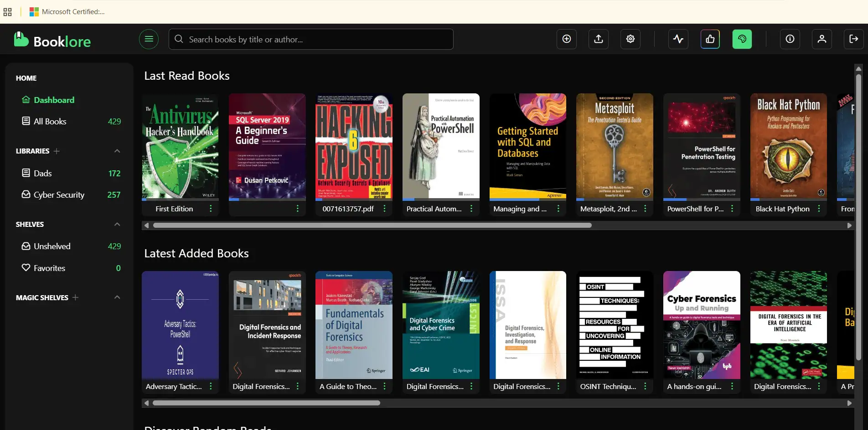Click the Booklore logo
868x430 pixels.
52,40
